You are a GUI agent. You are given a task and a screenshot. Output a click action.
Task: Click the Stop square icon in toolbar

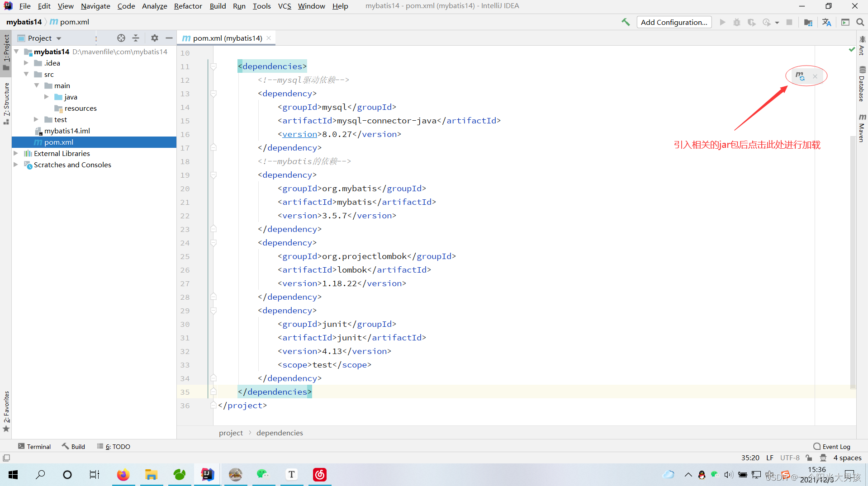point(789,22)
